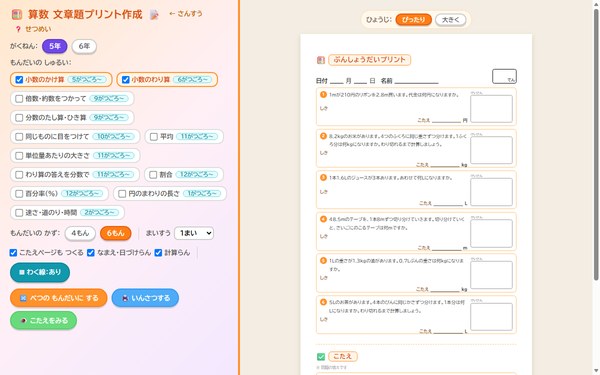
Task: Toggle 計算らん checkbox
Action: 158,253
